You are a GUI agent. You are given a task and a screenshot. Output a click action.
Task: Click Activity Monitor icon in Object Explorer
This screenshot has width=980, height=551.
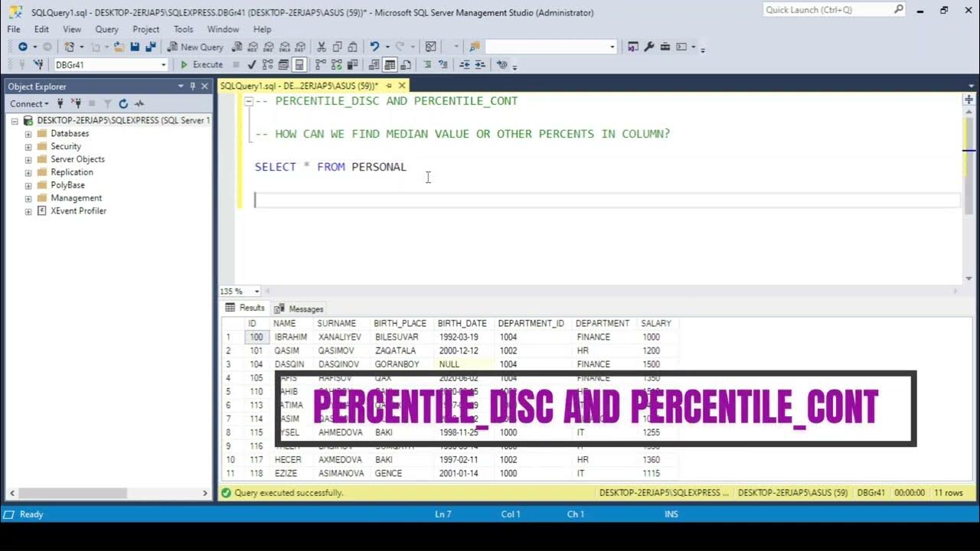139,103
